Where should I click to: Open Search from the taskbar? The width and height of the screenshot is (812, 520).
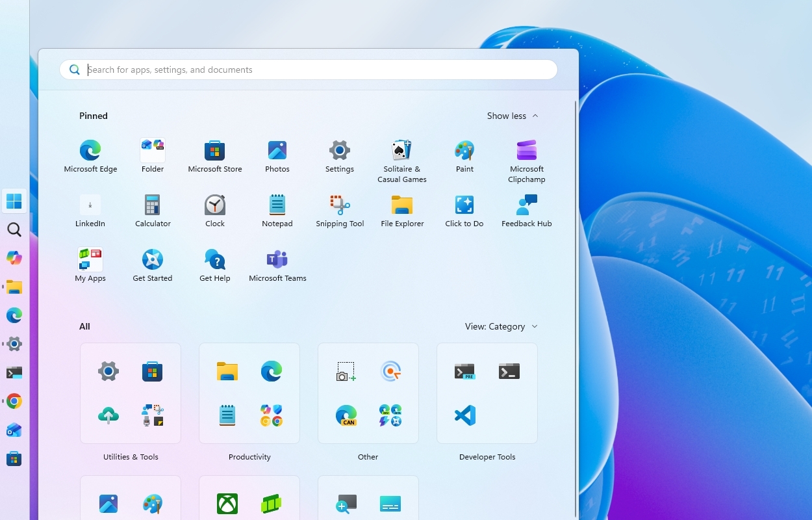14,229
